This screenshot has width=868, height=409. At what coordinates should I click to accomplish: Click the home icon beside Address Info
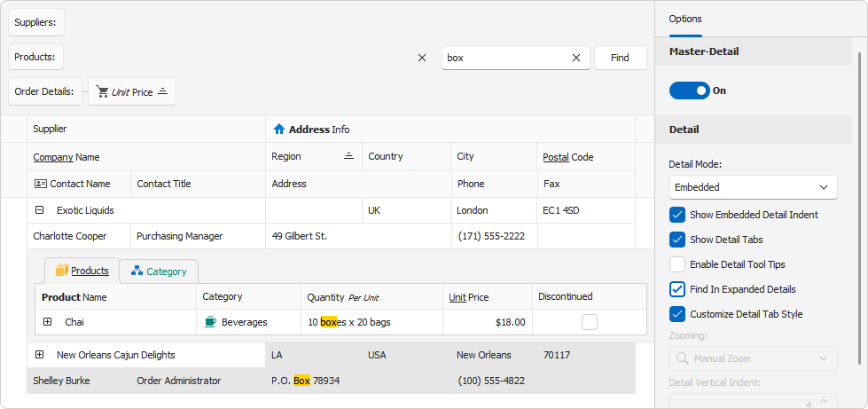point(279,130)
